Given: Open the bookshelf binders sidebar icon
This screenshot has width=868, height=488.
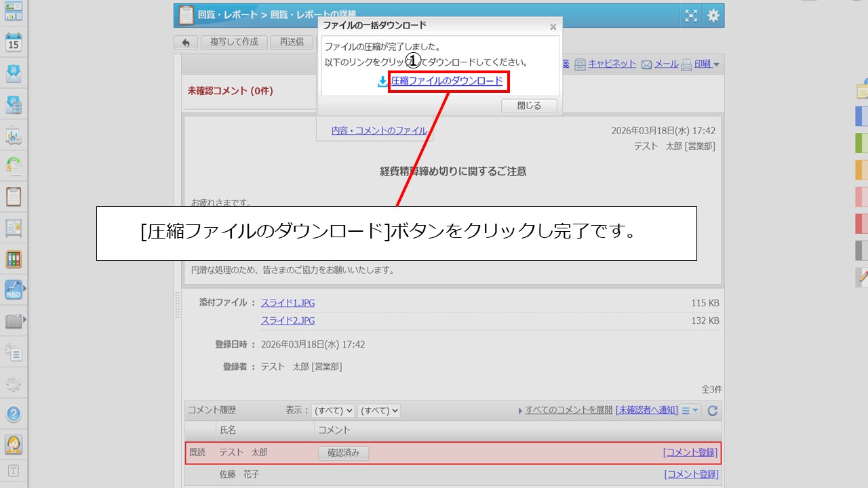Looking at the screenshot, I should tap(14, 259).
